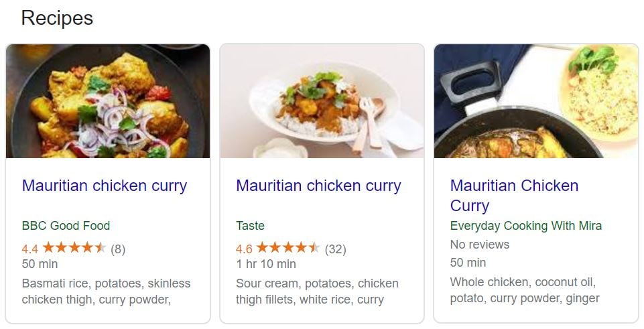Click the (8) review count
Image resolution: width=644 pixels, height=329 pixels.
pyautogui.click(x=118, y=249)
